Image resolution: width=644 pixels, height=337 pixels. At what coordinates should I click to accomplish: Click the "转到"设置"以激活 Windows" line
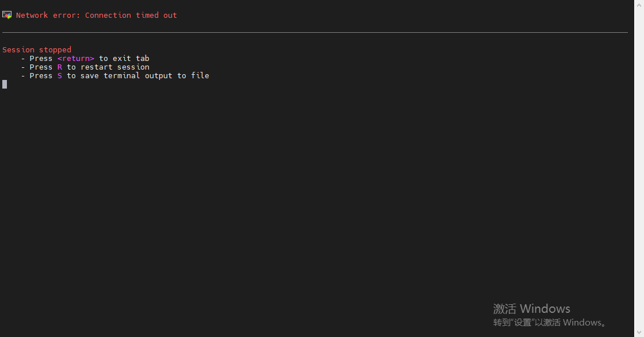[550, 323]
